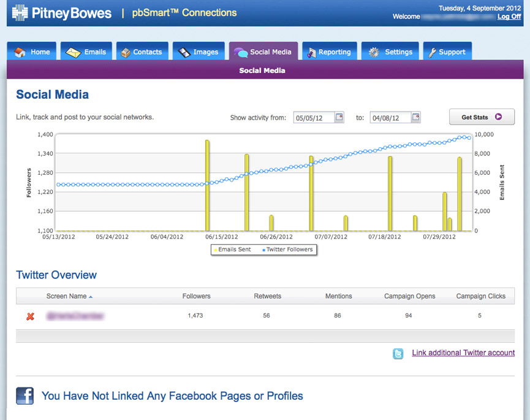Click the Get Stats button
530x420 pixels.
(x=482, y=116)
